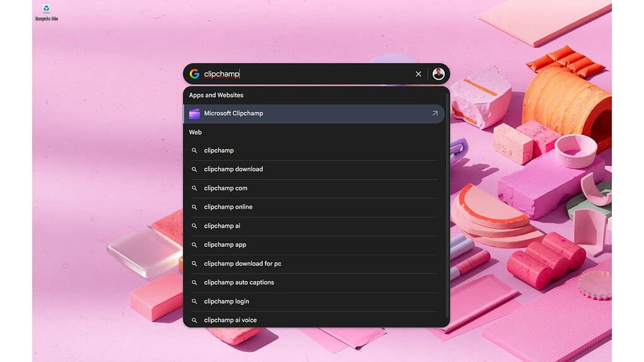Select the clipchamp app suggestion
The image size is (644, 362).
(x=224, y=244)
